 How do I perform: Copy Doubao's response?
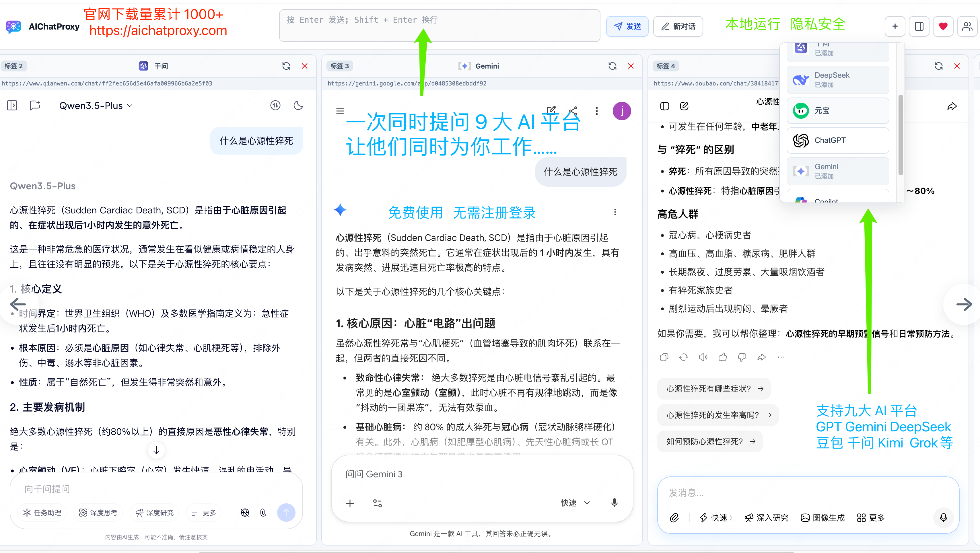point(664,357)
